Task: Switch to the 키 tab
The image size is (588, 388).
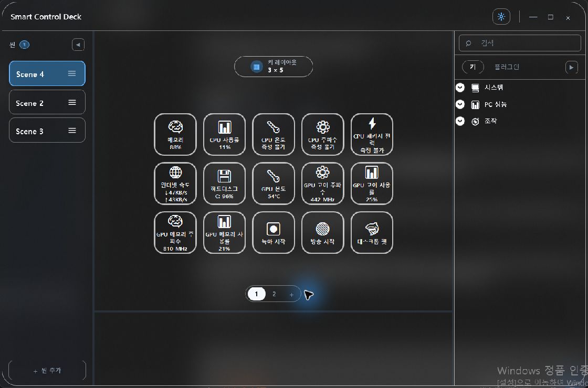Action: [x=473, y=67]
